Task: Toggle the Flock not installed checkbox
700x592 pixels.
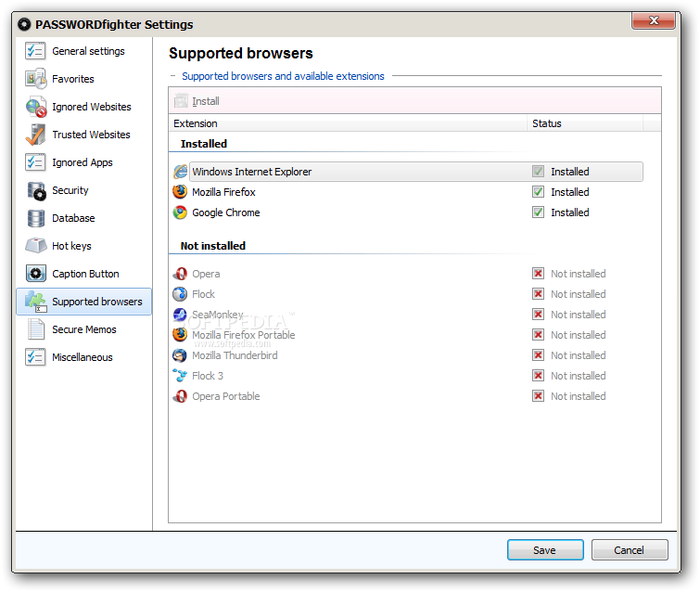Action: tap(538, 294)
